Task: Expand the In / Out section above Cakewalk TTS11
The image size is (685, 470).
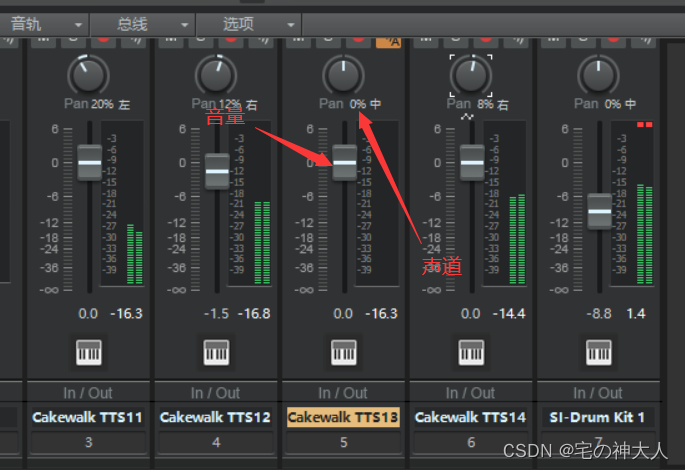Action: 88,393
